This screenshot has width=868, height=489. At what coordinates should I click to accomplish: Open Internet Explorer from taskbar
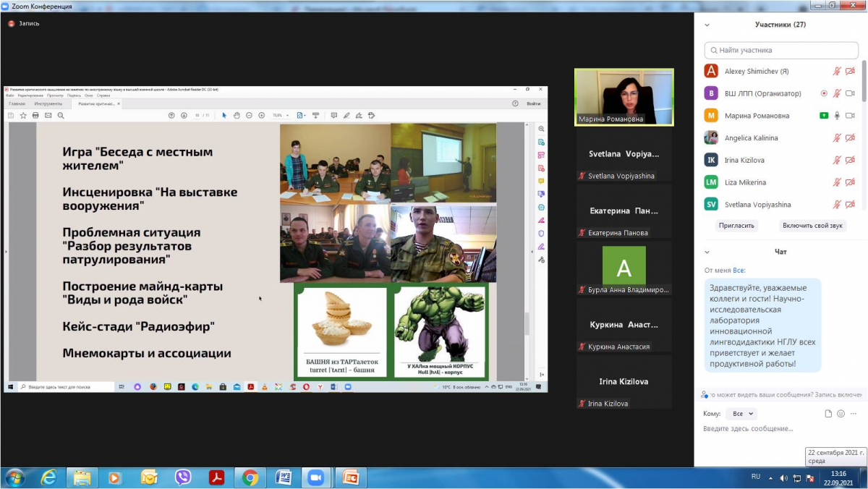(48, 477)
